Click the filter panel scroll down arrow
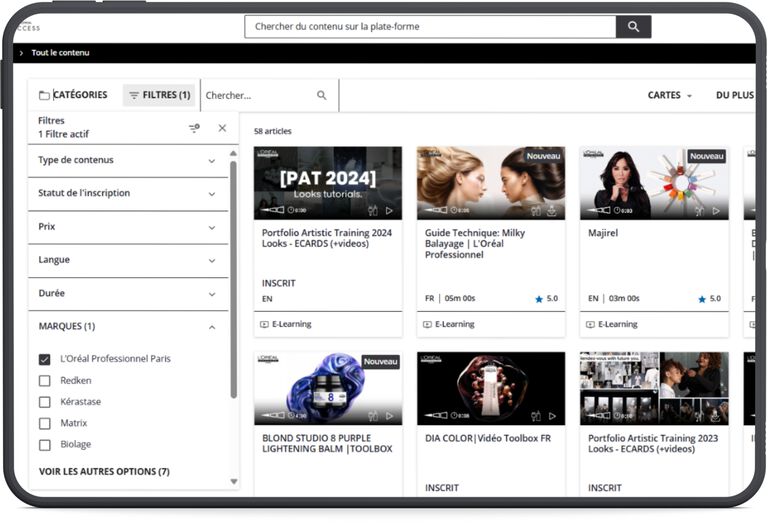Viewport: 768px width, 524px height. [234, 481]
